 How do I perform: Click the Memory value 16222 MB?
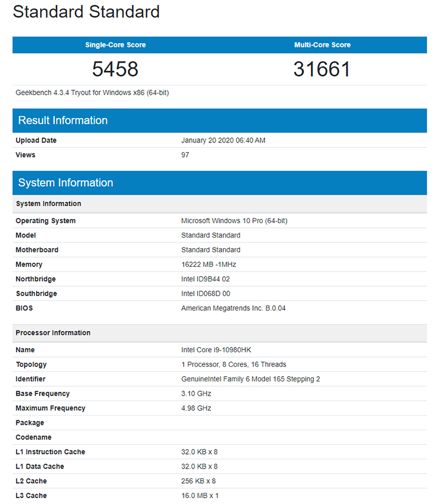(208, 264)
